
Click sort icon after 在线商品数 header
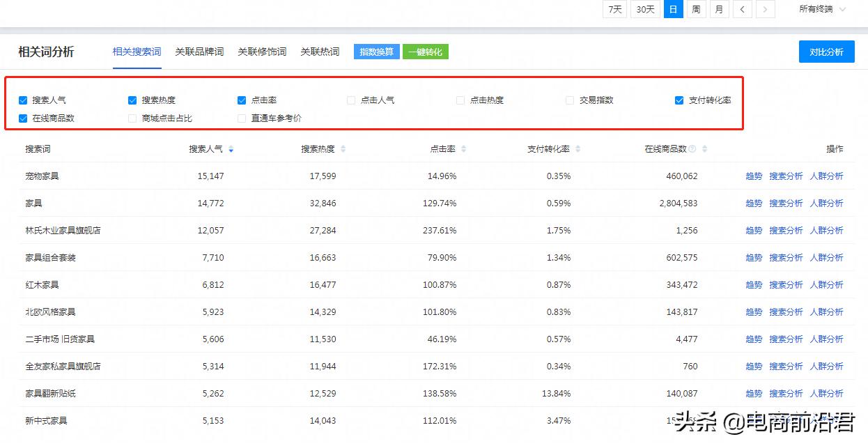tap(704, 149)
